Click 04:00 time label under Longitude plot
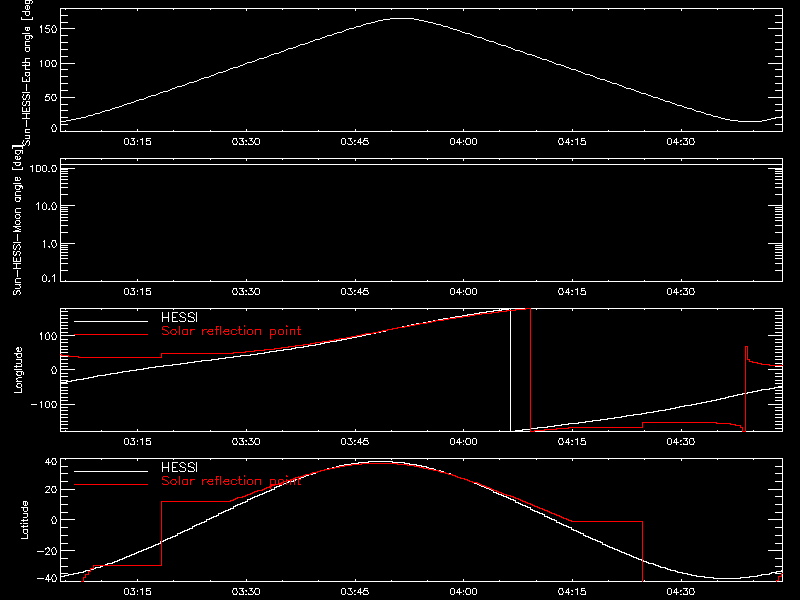Viewport: 800px width, 600px height. [x=463, y=442]
